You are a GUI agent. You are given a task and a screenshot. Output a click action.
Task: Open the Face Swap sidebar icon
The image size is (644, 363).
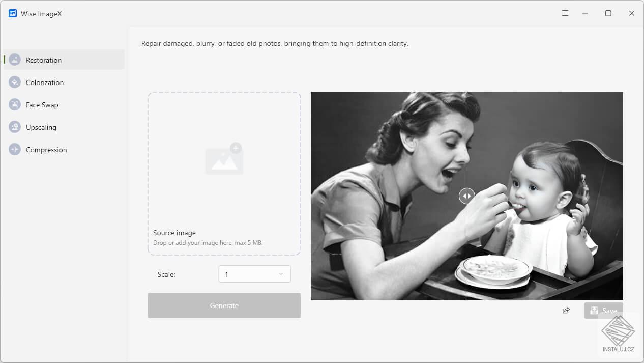click(x=15, y=105)
